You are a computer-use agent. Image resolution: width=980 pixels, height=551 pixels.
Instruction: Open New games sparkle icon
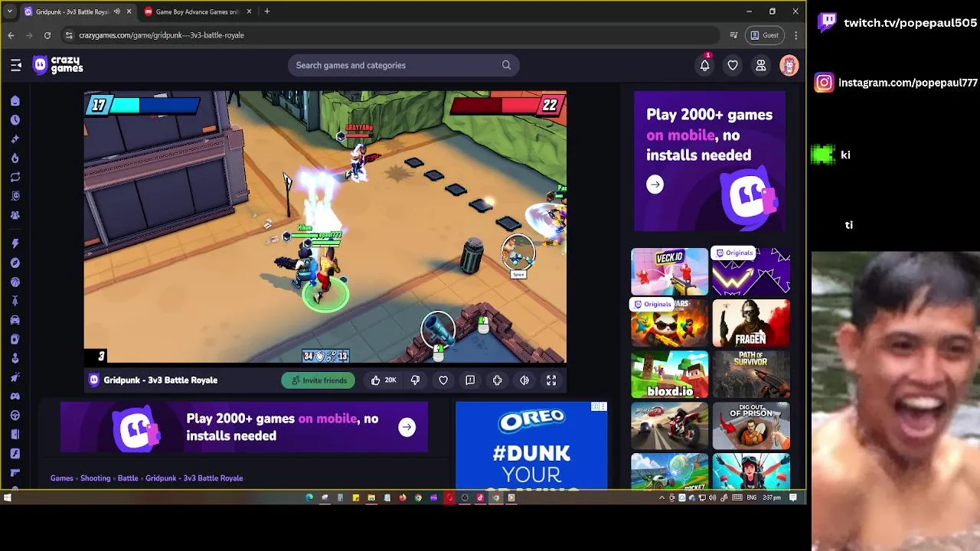[x=15, y=139]
